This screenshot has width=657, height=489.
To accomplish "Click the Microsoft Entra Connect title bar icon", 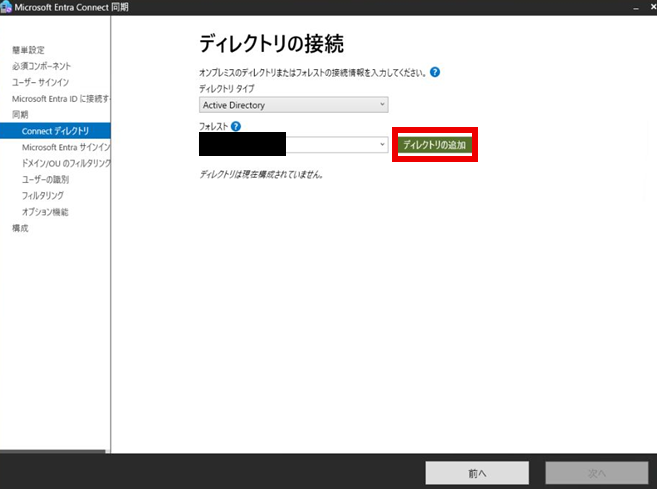I will (6, 7).
